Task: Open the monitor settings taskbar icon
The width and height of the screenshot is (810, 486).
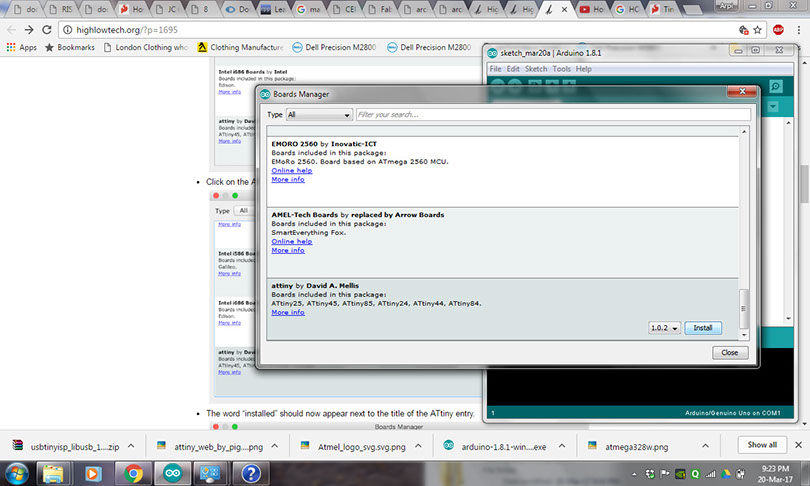Action: tap(211, 474)
